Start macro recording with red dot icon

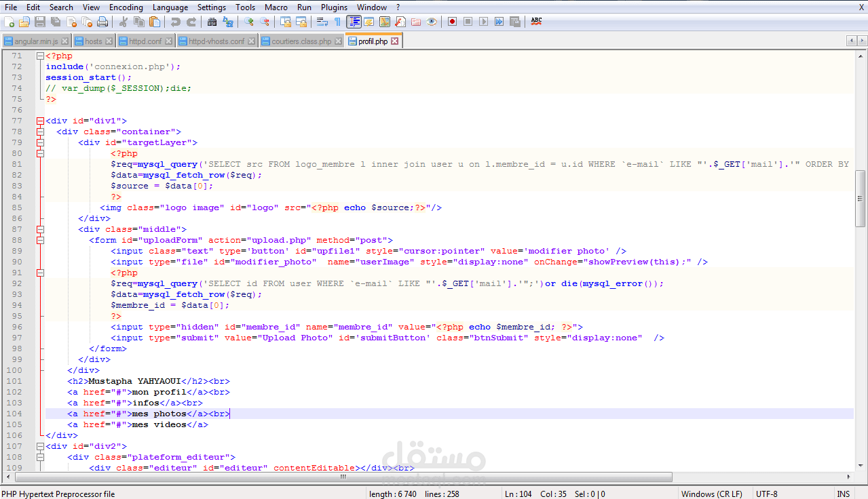452,22
